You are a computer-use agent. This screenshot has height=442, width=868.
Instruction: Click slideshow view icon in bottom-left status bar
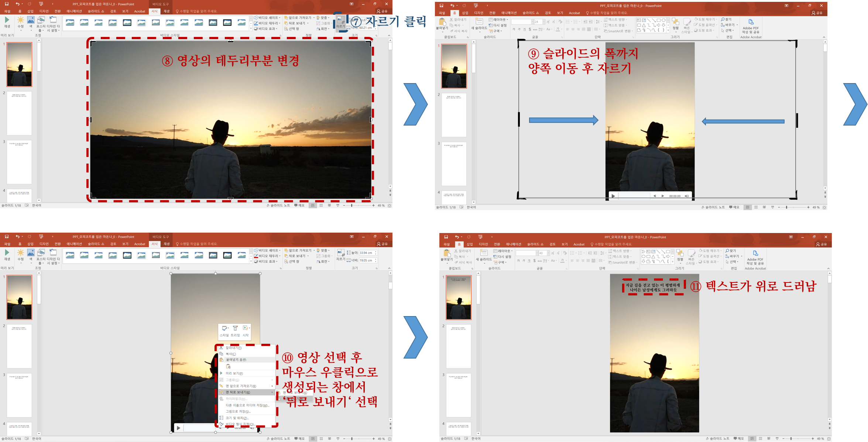pos(338,439)
